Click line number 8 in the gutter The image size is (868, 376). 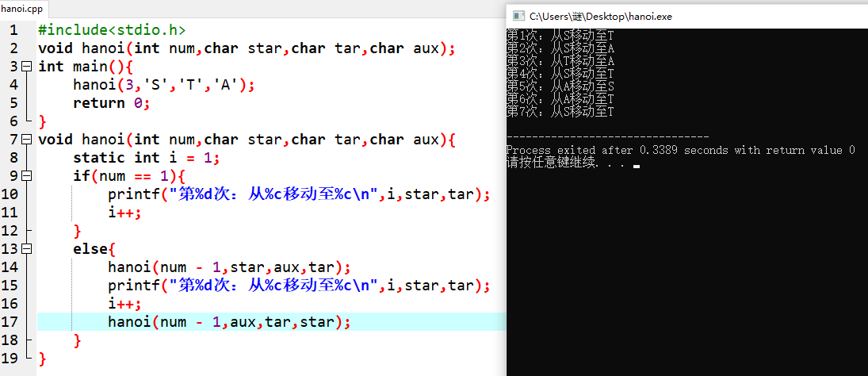[x=13, y=158]
